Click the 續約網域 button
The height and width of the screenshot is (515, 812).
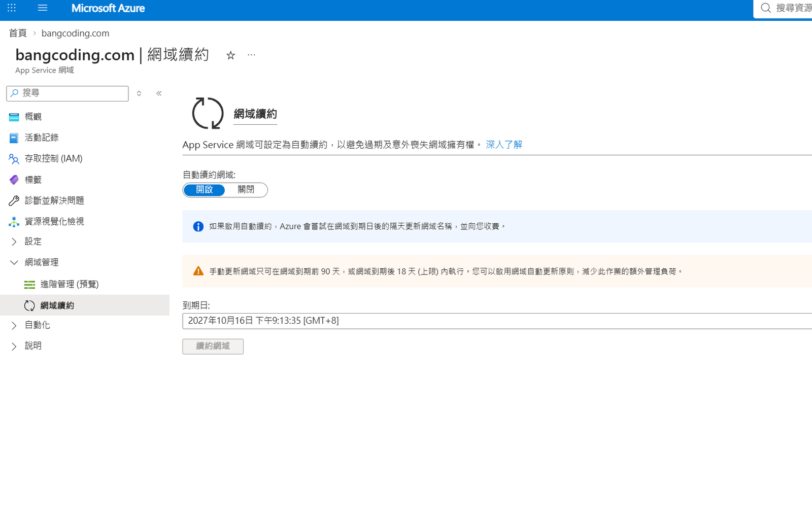click(213, 346)
